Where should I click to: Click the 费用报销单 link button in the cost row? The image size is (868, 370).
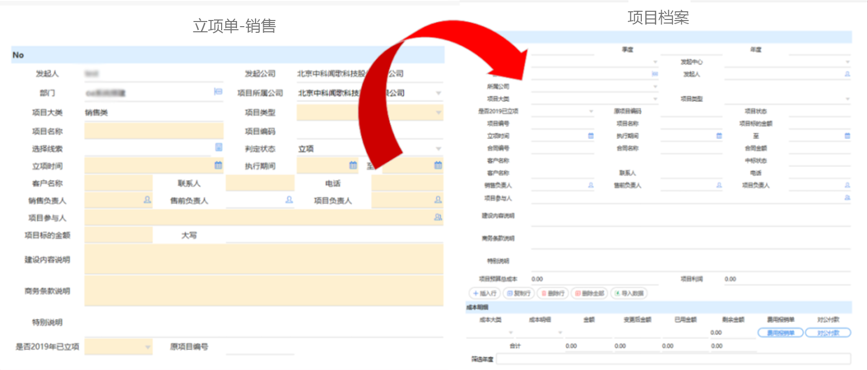point(780,333)
